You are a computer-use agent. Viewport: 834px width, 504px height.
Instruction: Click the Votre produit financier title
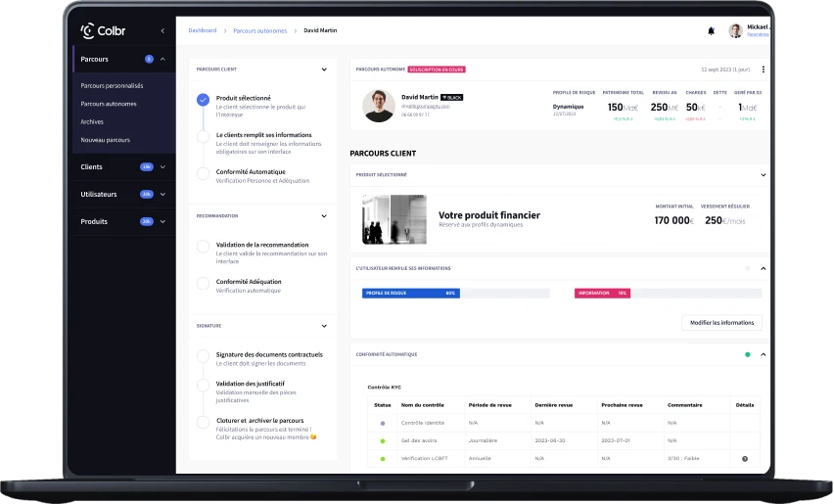click(489, 215)
